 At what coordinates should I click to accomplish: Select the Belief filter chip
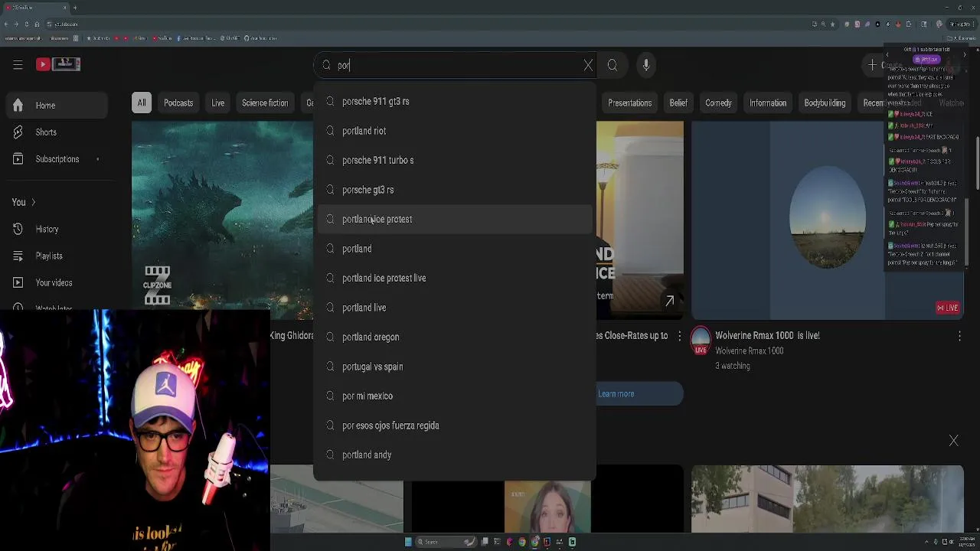pos(678,103)
